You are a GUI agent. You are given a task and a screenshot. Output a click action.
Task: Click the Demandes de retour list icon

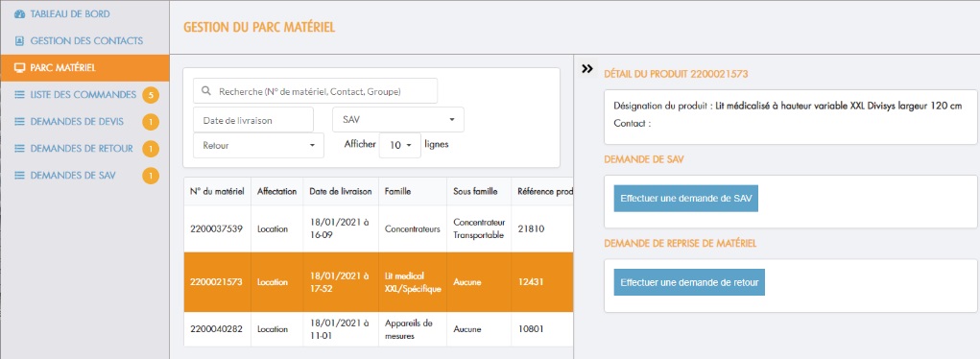[19, 148]
